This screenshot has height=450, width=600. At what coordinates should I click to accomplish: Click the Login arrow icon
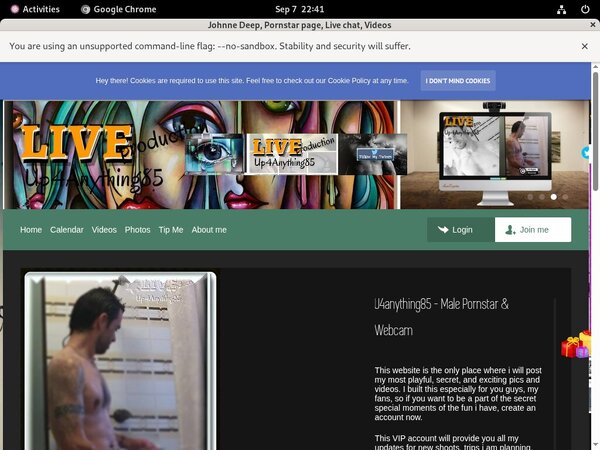click(442, 230)
